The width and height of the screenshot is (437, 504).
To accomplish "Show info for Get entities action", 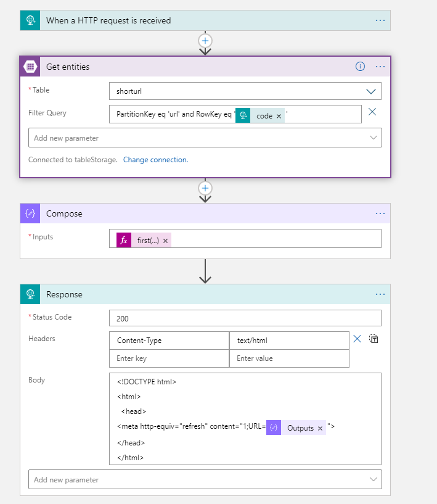I will (360, 67).
